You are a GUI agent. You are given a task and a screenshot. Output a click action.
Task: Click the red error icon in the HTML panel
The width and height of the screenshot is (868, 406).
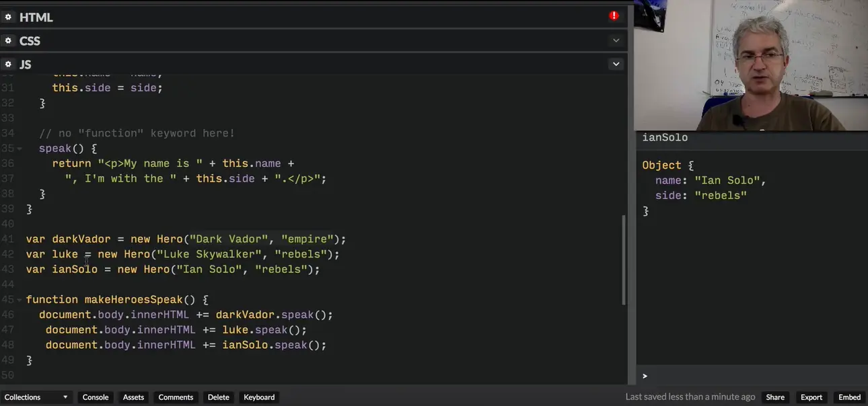[614, 15]
